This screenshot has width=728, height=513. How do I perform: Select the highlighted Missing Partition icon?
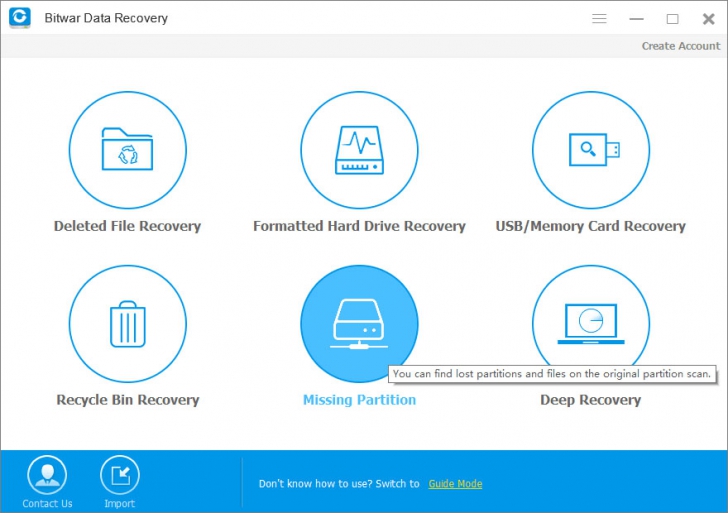coord(359,324)
